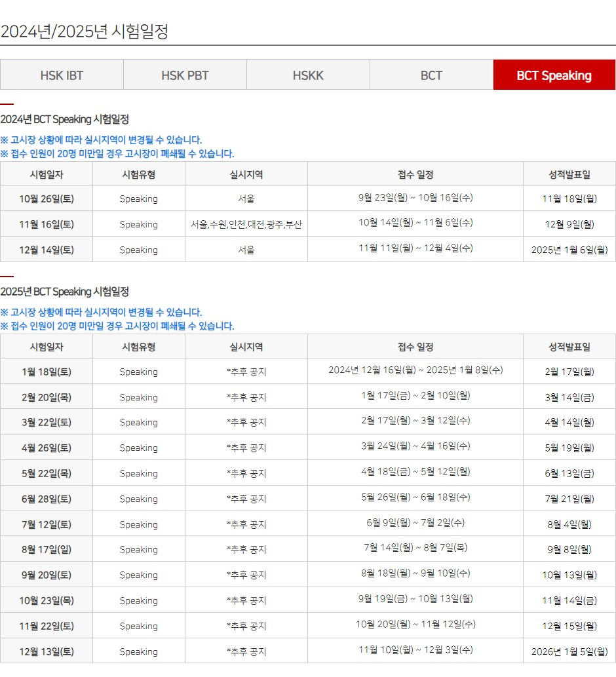Select the 1월 18일(토) 2025 exam row

click(x=46, y=372)
